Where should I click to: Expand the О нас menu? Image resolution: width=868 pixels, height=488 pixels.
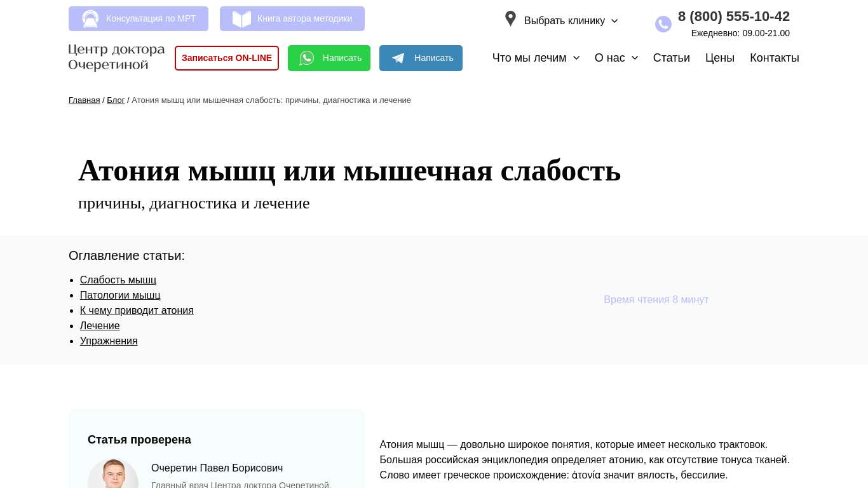click(616, 58)
